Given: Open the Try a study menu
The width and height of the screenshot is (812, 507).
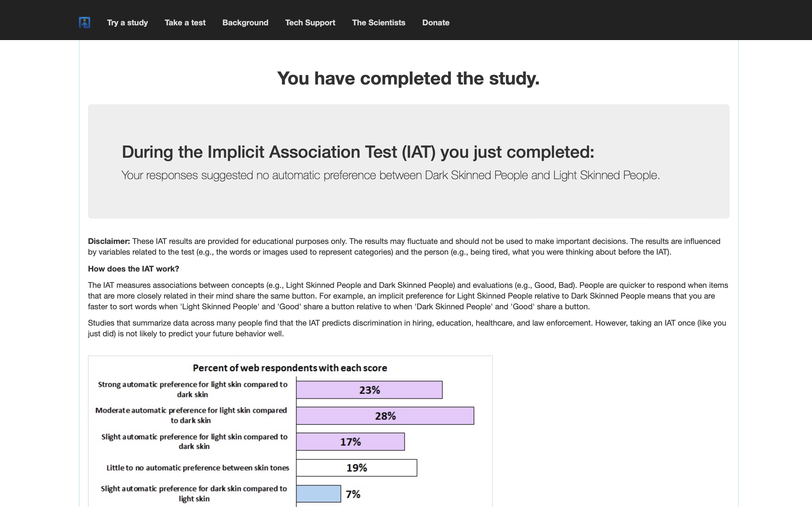Looking at the screenshot, I should [x=127, y=23].
